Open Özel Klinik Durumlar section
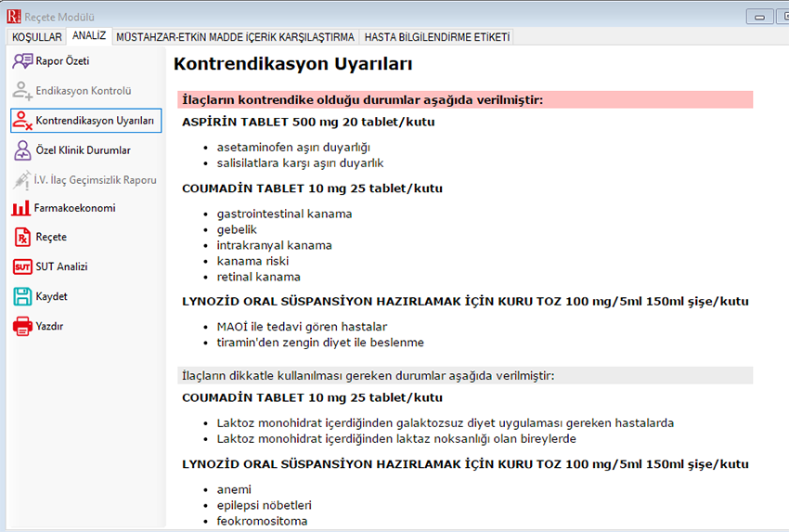 tap(82, 150)
